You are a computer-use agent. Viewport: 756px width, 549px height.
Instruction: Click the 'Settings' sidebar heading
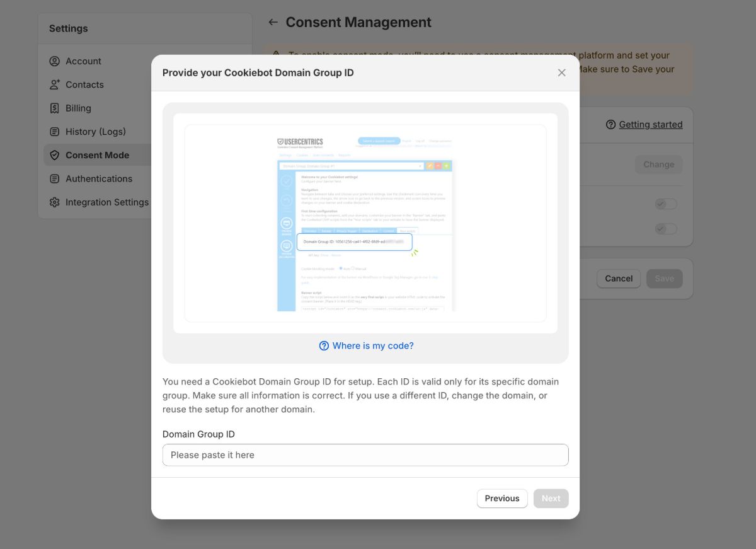click(69, 28)
